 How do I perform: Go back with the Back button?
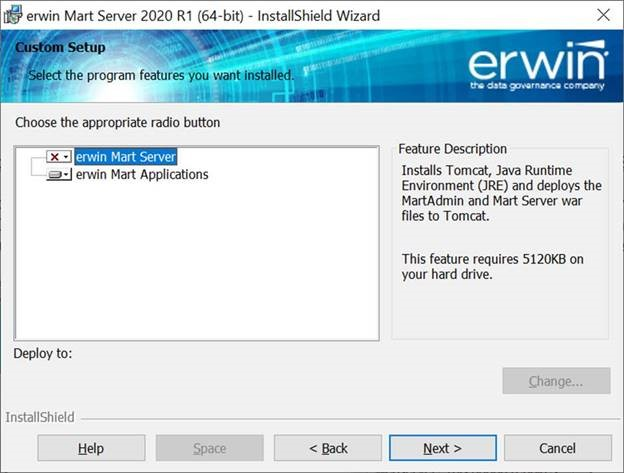(x=328, y=448)
